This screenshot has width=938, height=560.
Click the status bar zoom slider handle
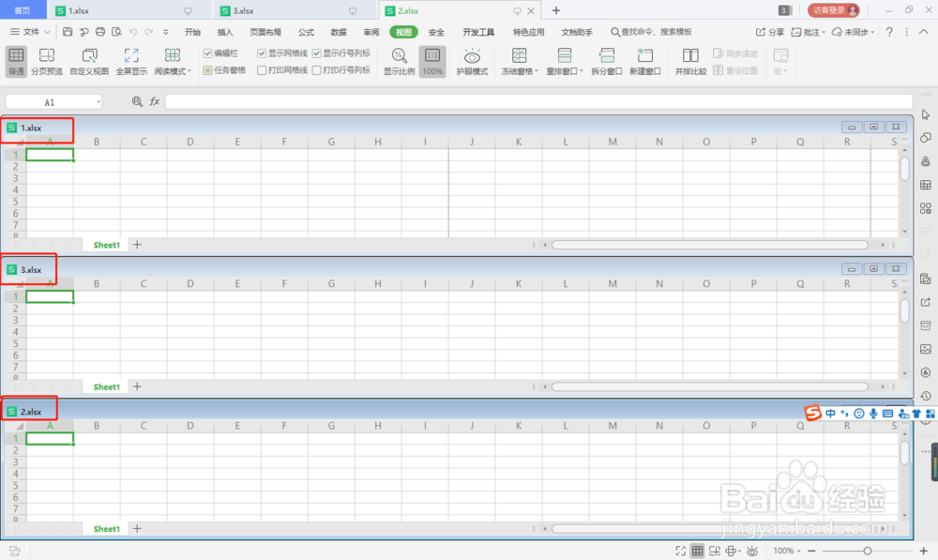(x=868, y=551)
